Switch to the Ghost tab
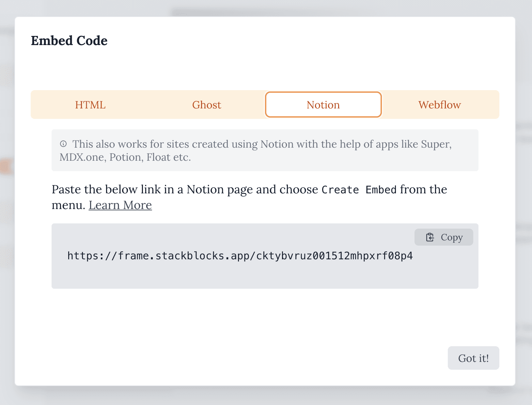532x405 pixels. point(207,105)
